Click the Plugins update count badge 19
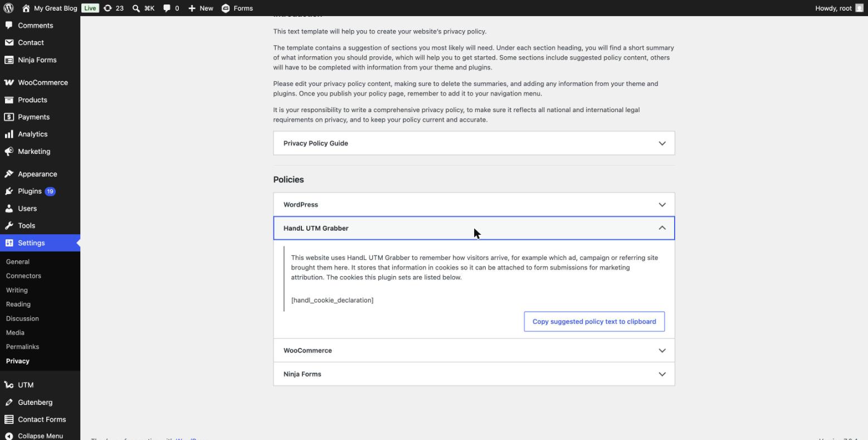868x440 pixels. (x=50, y=191)
